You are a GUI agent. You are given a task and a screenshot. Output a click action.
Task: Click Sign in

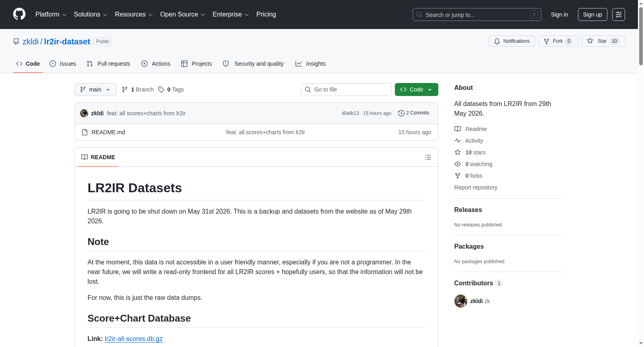tap(559, 15)
